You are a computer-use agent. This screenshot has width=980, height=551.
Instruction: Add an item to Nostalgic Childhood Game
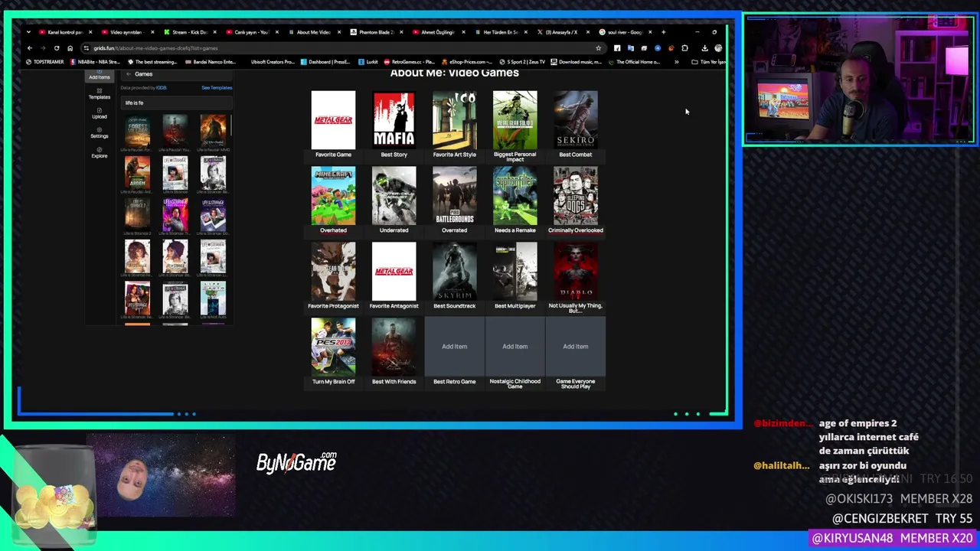coord(514,347)
